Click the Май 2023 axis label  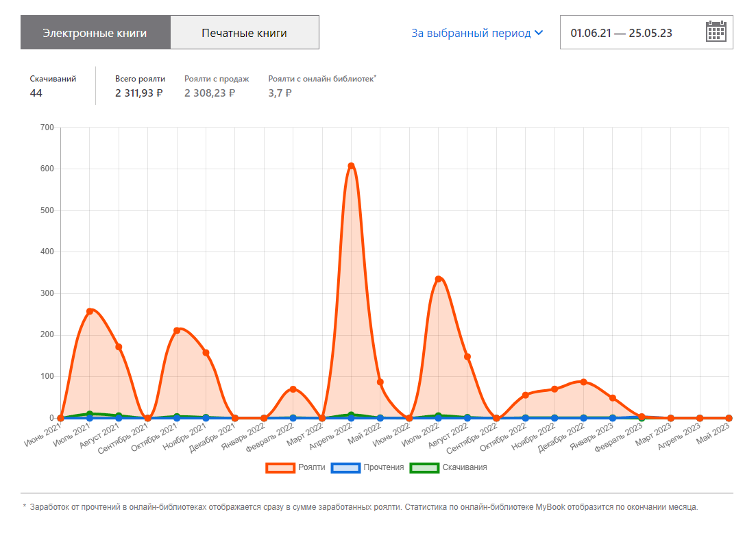pos(714,434)
